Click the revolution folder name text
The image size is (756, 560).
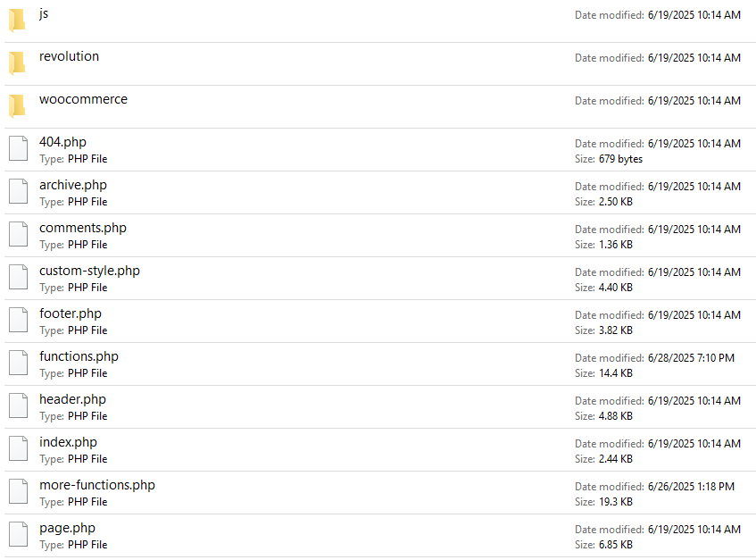point(69,56)
